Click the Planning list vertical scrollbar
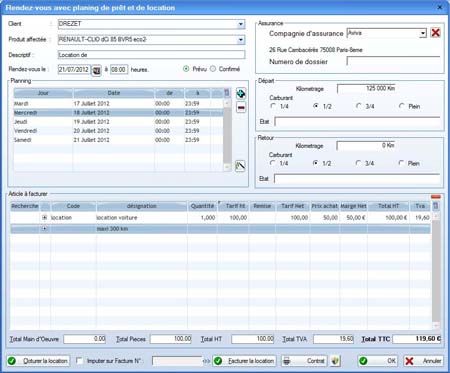450x373 pixels. click(x=227, y=135)
